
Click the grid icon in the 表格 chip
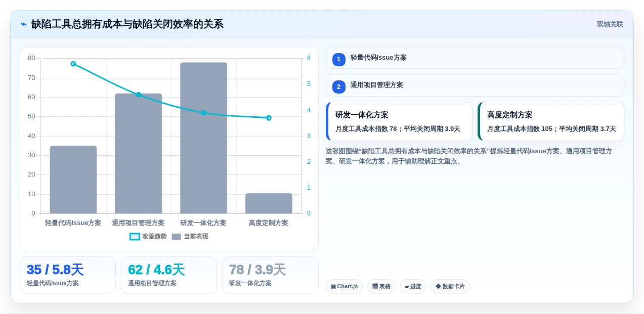[x=375, y=287]
